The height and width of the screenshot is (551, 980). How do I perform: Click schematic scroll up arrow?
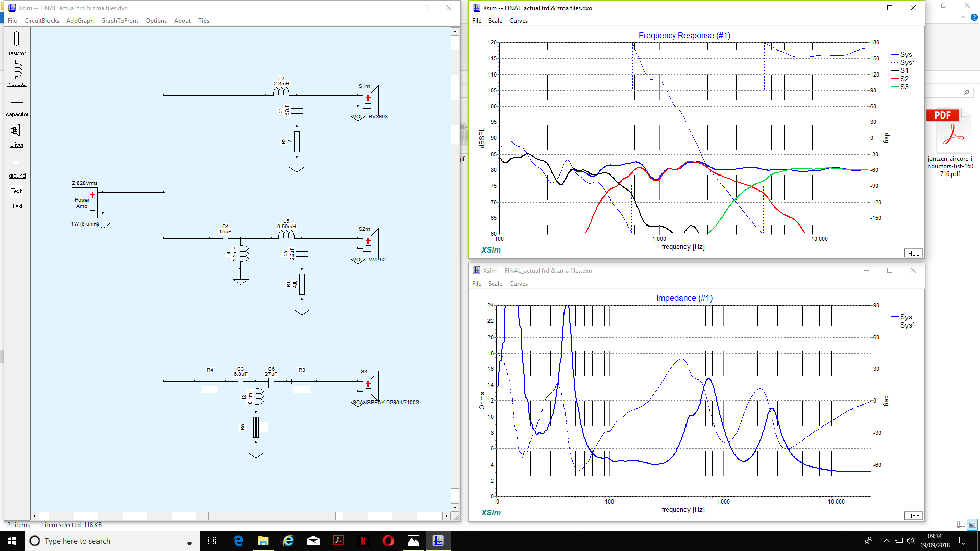pos(455,32)
